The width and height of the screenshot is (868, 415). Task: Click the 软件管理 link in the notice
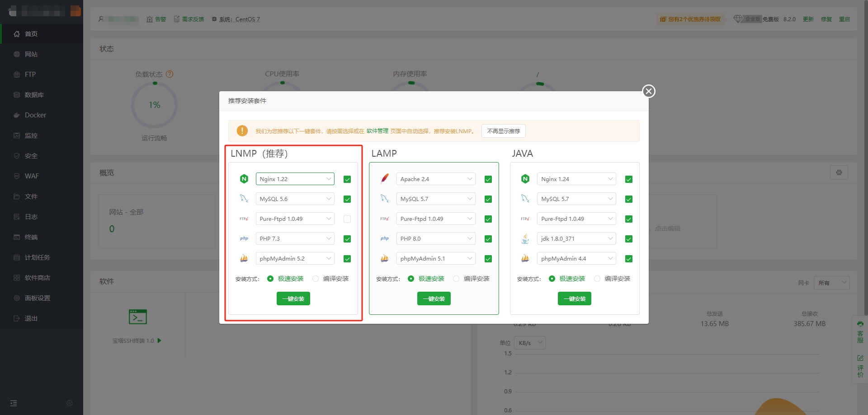tap(377, 131)
